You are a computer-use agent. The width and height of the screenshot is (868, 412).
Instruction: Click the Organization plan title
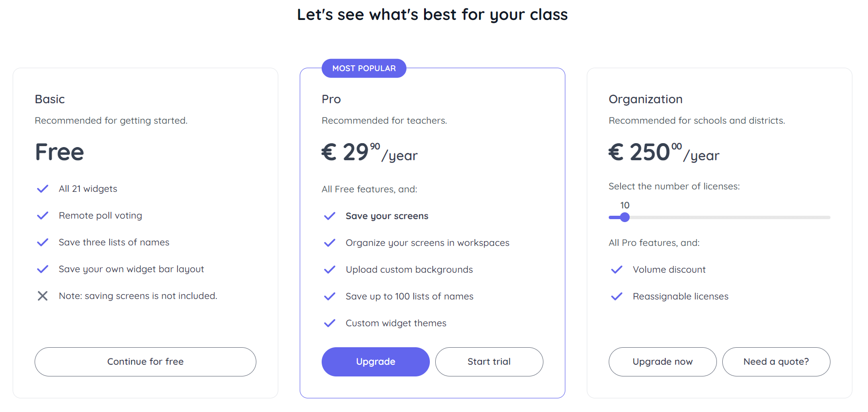645,99
